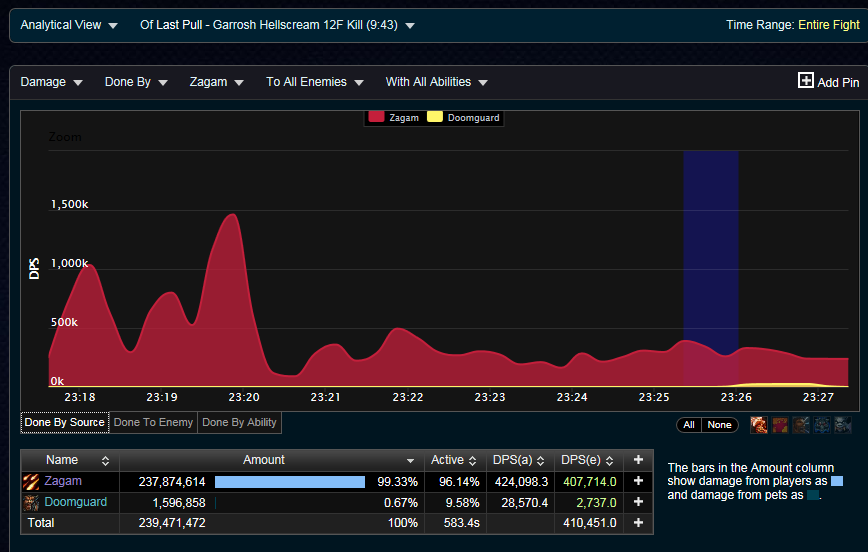Switch to the Done To Enemy tab
Screen dimensions: 868x552
[153, 422]
